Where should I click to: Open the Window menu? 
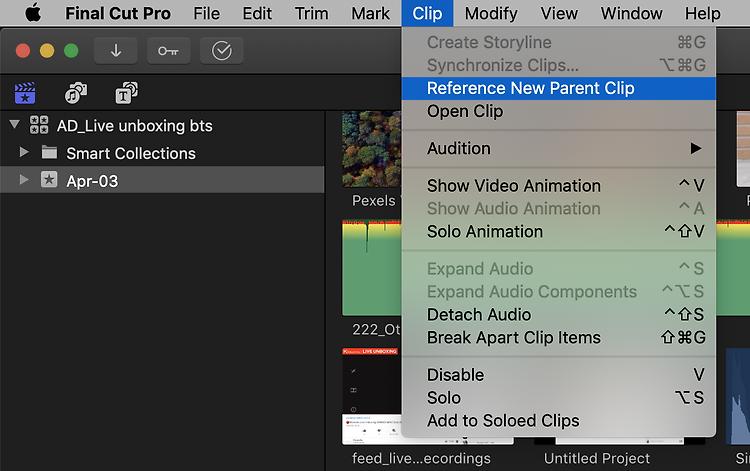[x=631, y=13]
